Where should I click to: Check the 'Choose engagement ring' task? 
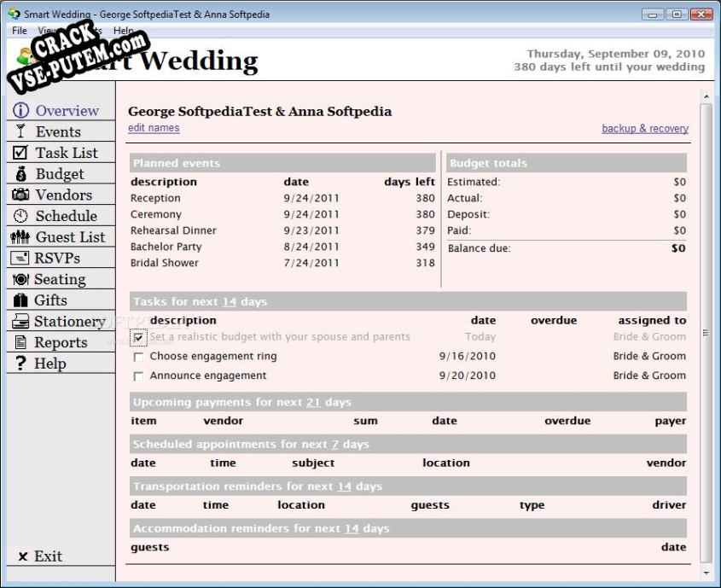[138, 357]
